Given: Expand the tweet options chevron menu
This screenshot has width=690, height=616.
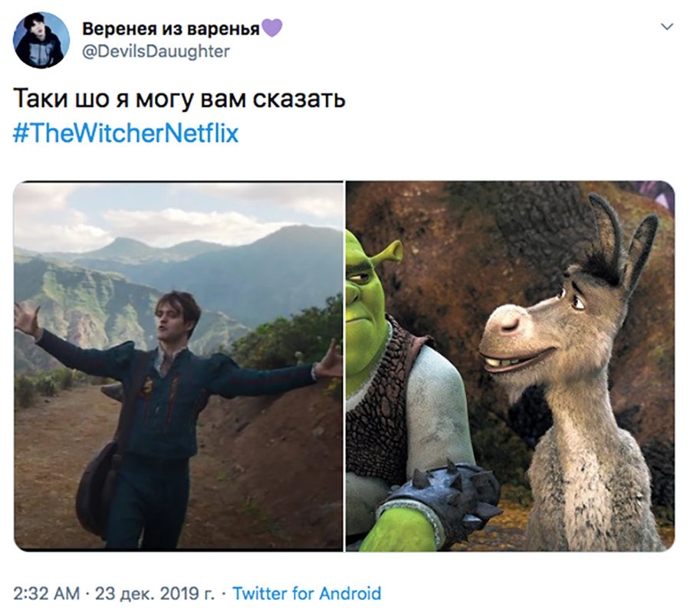Looking at the screenshot, I should click(x=667, y=27).
